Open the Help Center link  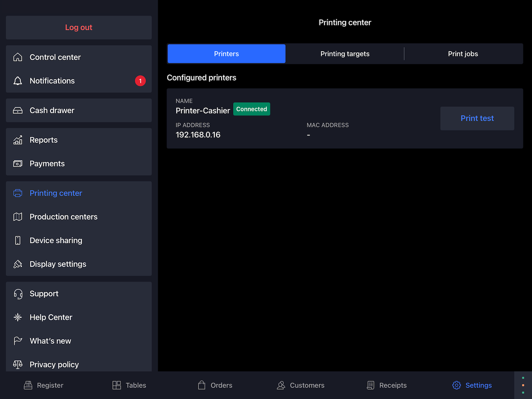(51, 317)
